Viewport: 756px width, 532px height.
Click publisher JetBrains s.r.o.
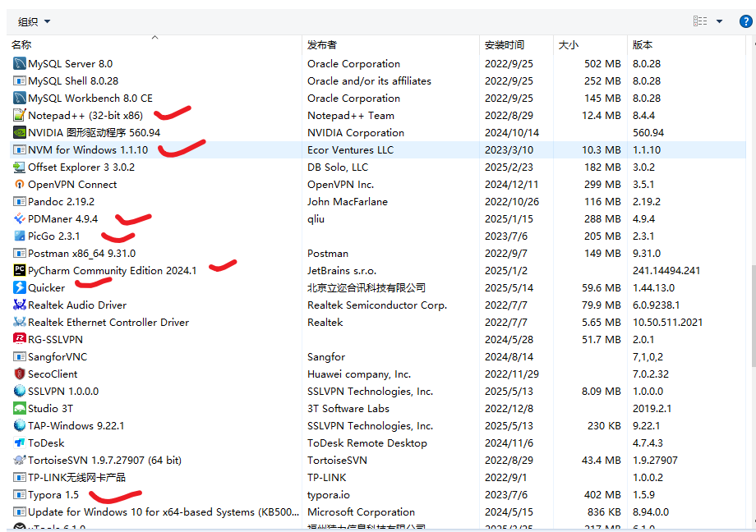pyautogui.click(x=342, y=271)
